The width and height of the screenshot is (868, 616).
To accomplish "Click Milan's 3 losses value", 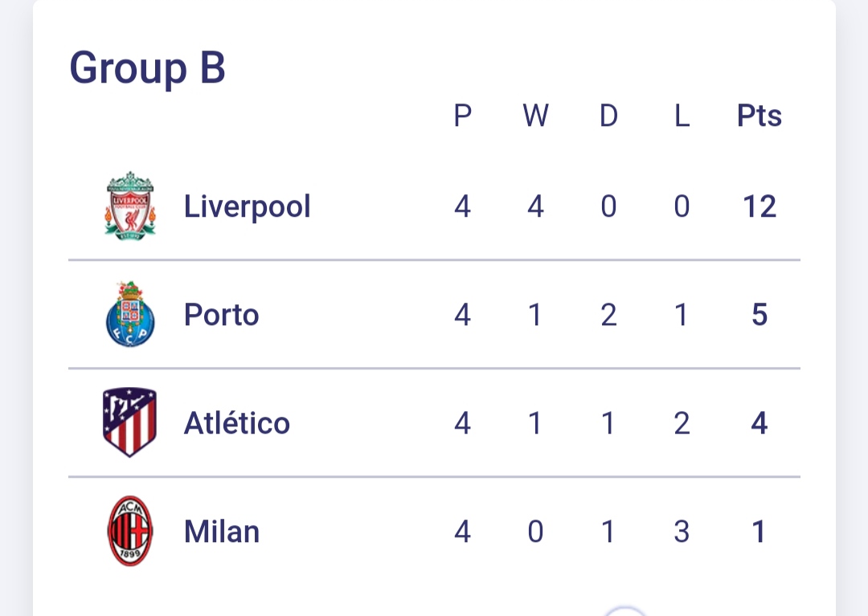I will point(682,532).
